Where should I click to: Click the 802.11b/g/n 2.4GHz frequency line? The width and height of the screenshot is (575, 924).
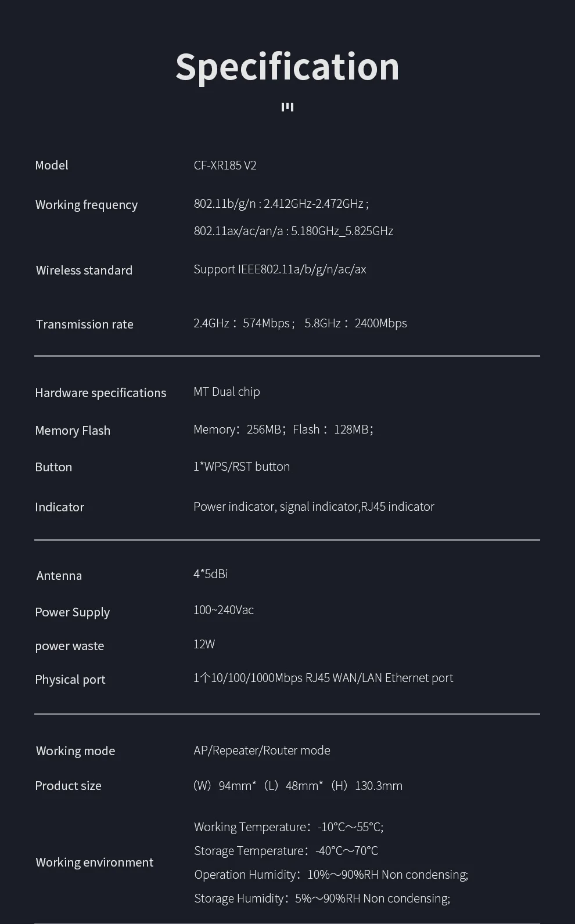(281, 204)
